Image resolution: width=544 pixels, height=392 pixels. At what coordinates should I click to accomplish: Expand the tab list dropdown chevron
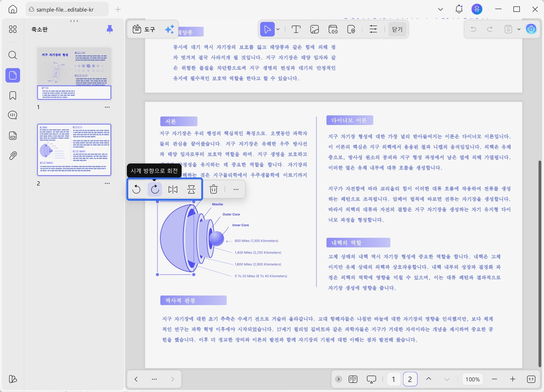(440, 9)
